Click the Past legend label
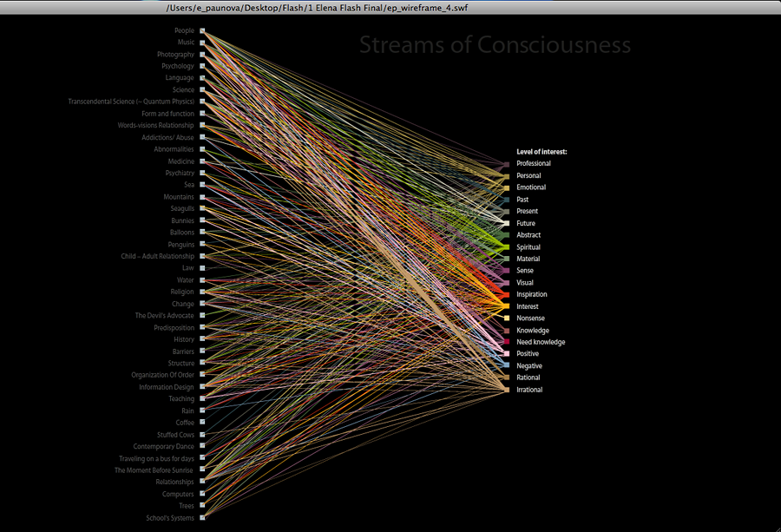The width and height of the screenshot is (781, 532). tap(522, 200)
